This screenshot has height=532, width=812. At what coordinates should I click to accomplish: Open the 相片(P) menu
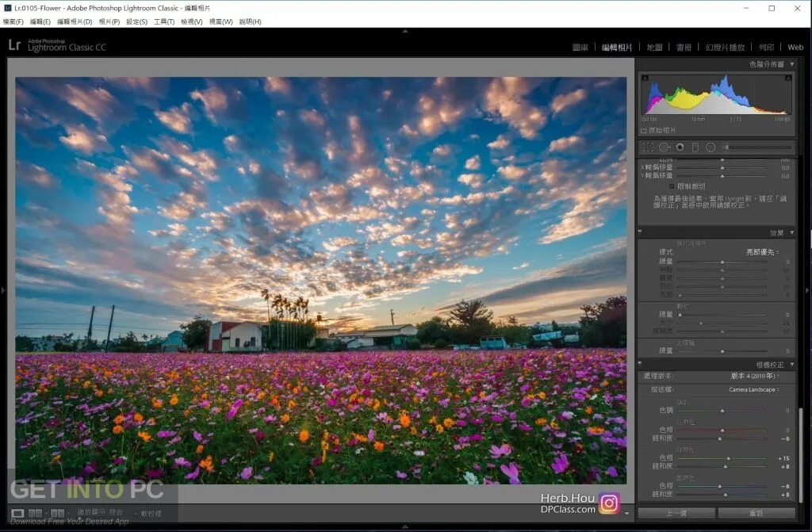pos(109,21)
